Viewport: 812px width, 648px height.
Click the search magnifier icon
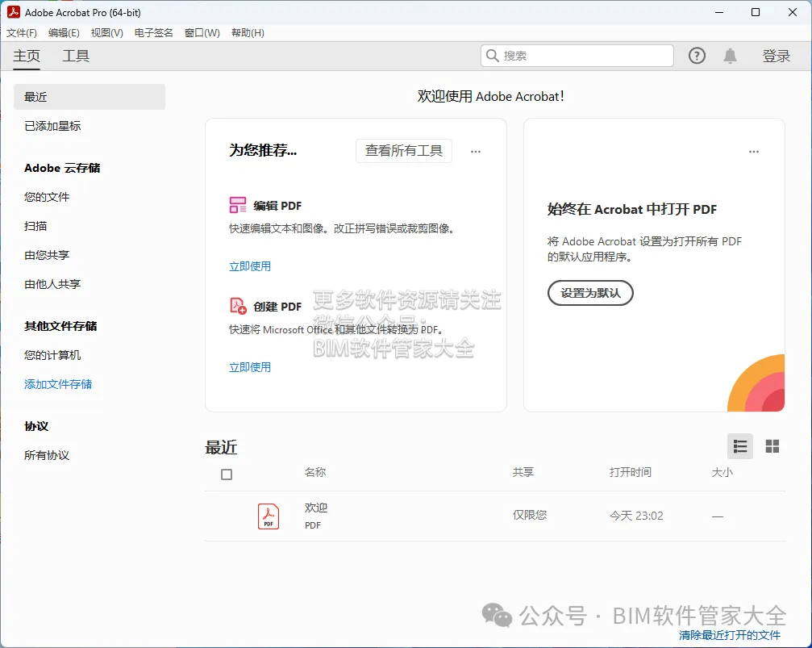[493, 56]
